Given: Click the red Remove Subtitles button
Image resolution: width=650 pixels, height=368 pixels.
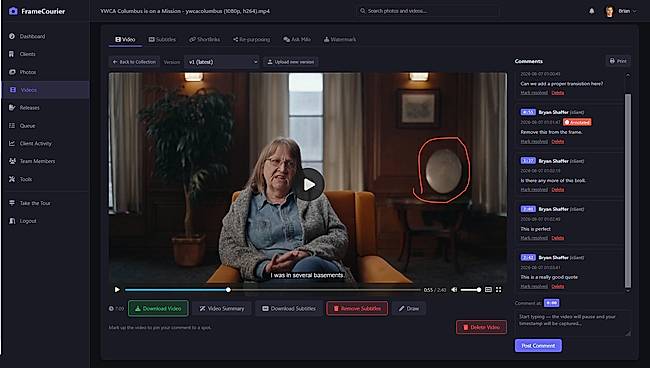Looking at the screenshot, I should pos(357,308).
